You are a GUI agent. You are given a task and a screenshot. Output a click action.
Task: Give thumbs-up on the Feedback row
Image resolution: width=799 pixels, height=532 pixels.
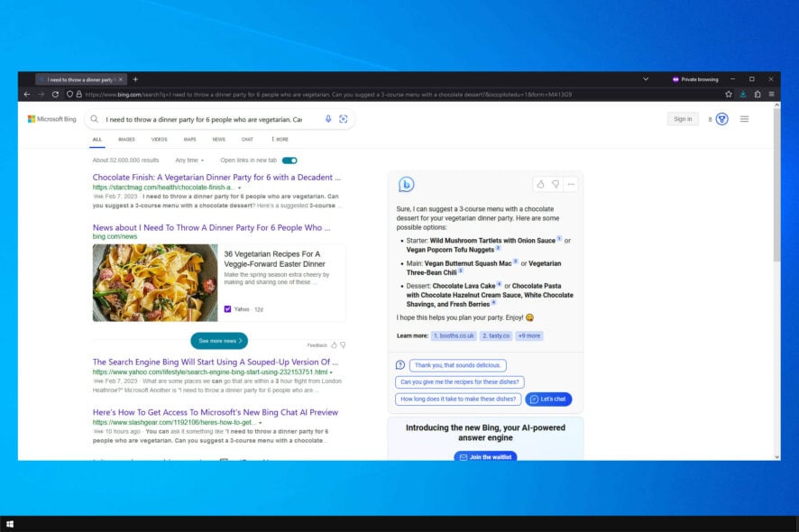tap(334, 345)
